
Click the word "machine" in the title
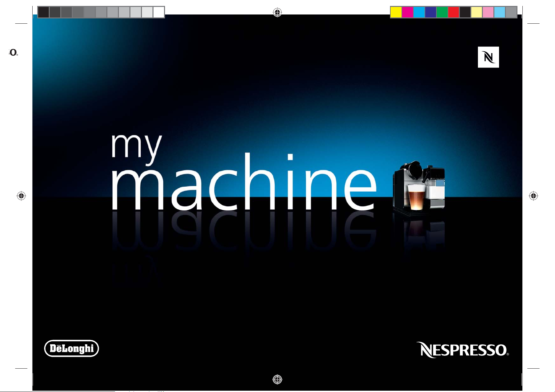(x=244, y=182)
